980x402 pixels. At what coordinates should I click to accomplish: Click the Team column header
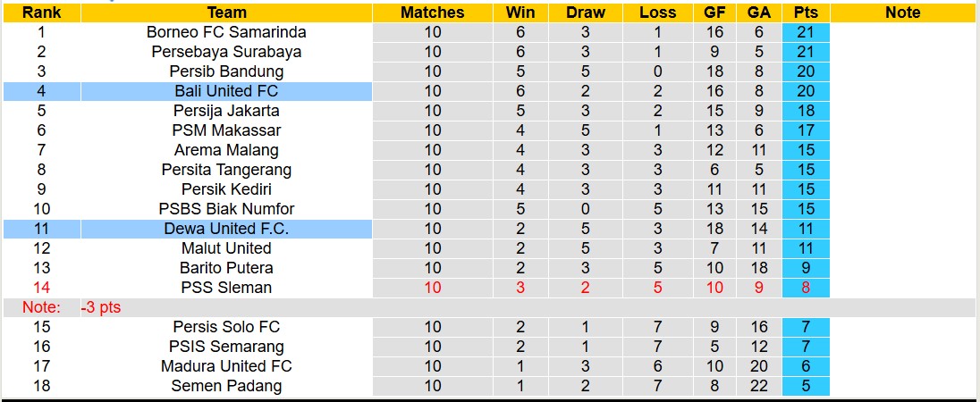coord(226,13)
